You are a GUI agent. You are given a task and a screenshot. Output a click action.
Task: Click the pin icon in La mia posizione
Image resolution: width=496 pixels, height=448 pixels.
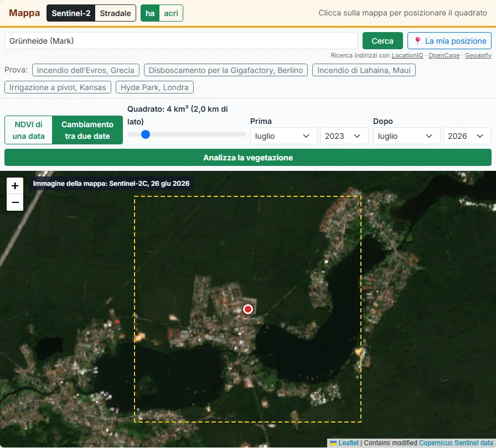pyautogui.click(x=417, y=41)
